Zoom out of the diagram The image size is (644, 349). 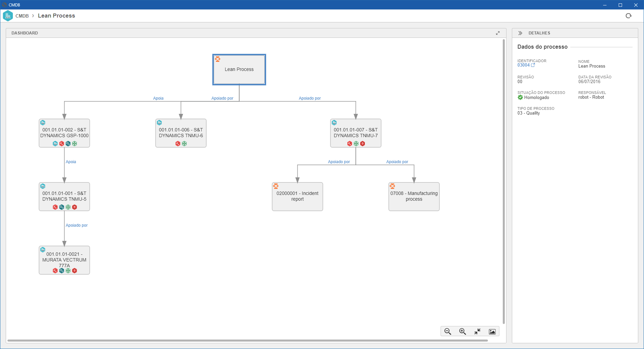448,331
